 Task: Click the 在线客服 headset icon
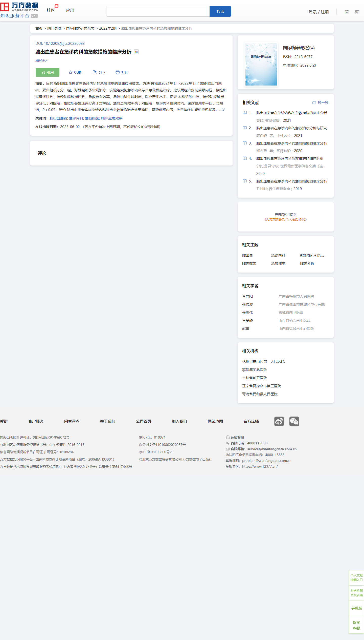[227, 437]
